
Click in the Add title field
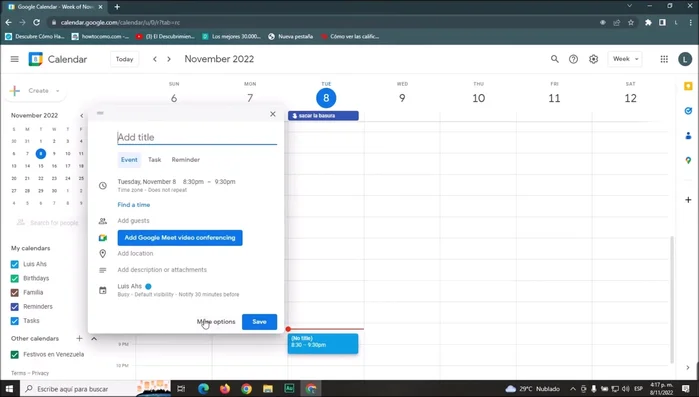[197, 137]
